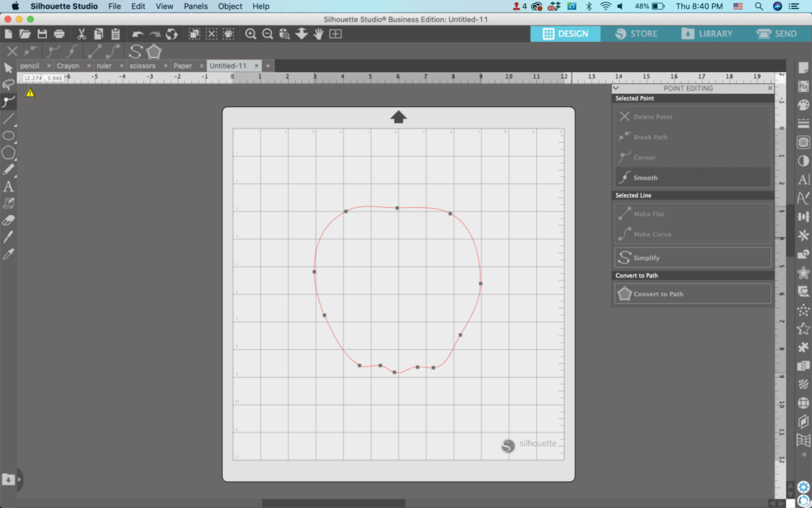Switch to the LIBRARY tab

point(707,33)
